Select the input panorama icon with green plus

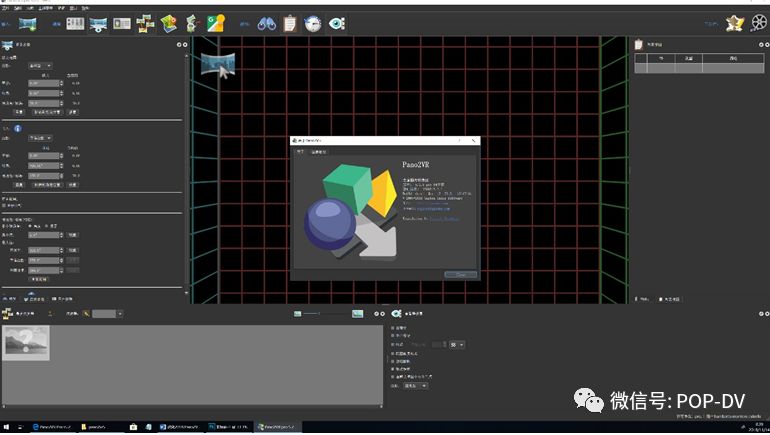tap(28, 24)
